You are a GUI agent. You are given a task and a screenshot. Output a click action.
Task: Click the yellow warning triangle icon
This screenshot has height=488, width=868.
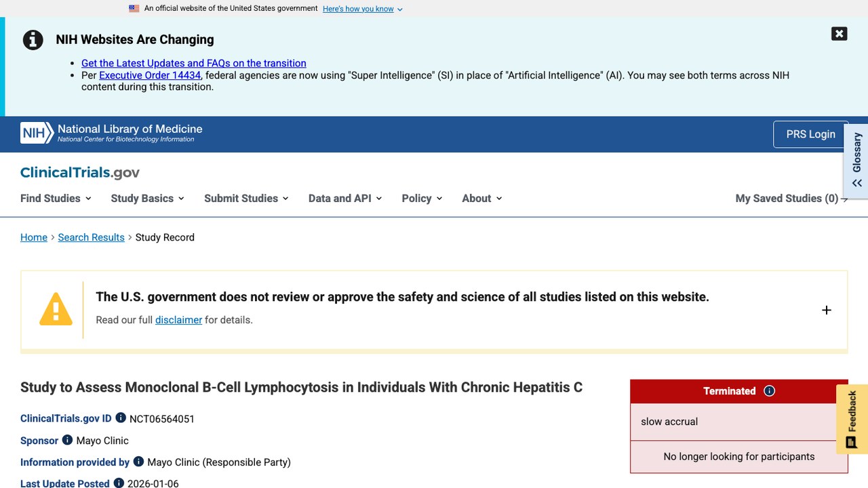point(56,309)
